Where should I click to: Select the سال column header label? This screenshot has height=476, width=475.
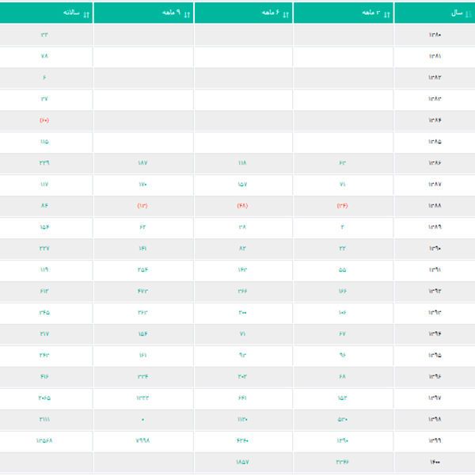(x=456, y=13)
